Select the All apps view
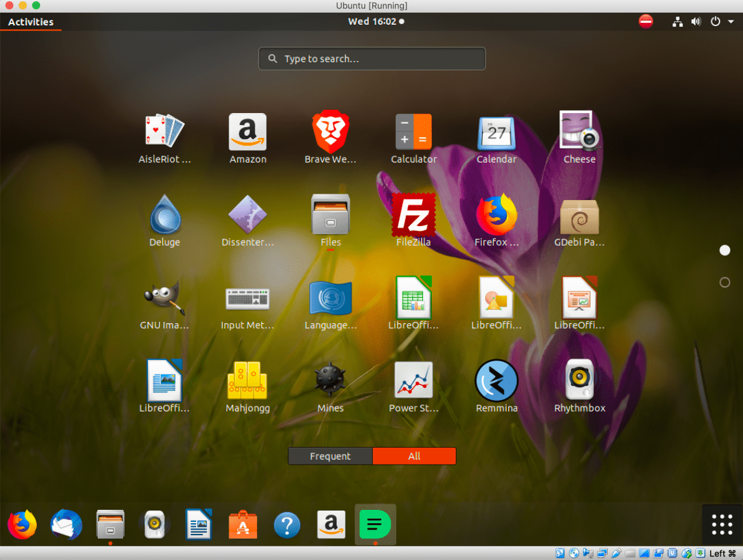The width and height of the screenshot is (743, 560). pyautogui.click(x=414, y=456)
